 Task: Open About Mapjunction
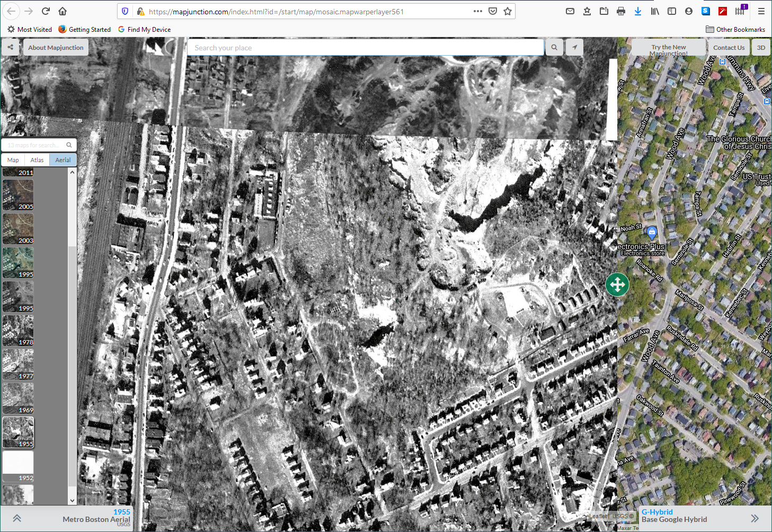click(x=56, y=47)
